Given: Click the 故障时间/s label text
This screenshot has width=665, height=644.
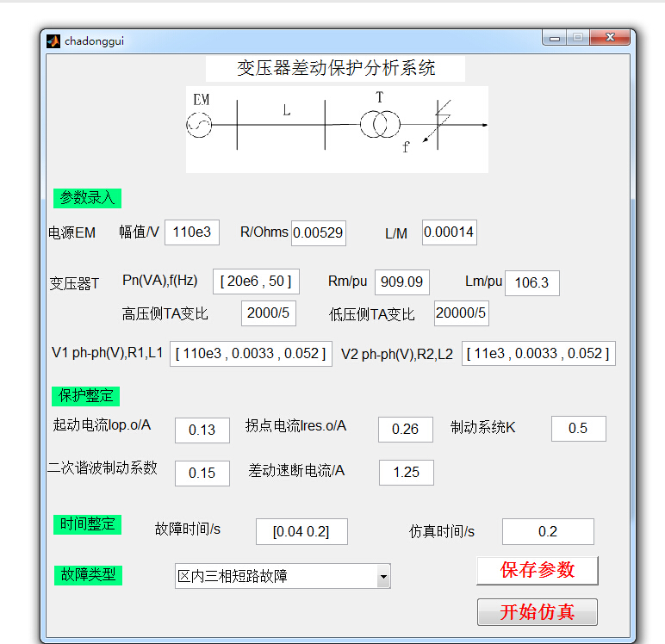Looking at the screenshot, I should pos(188,529).
